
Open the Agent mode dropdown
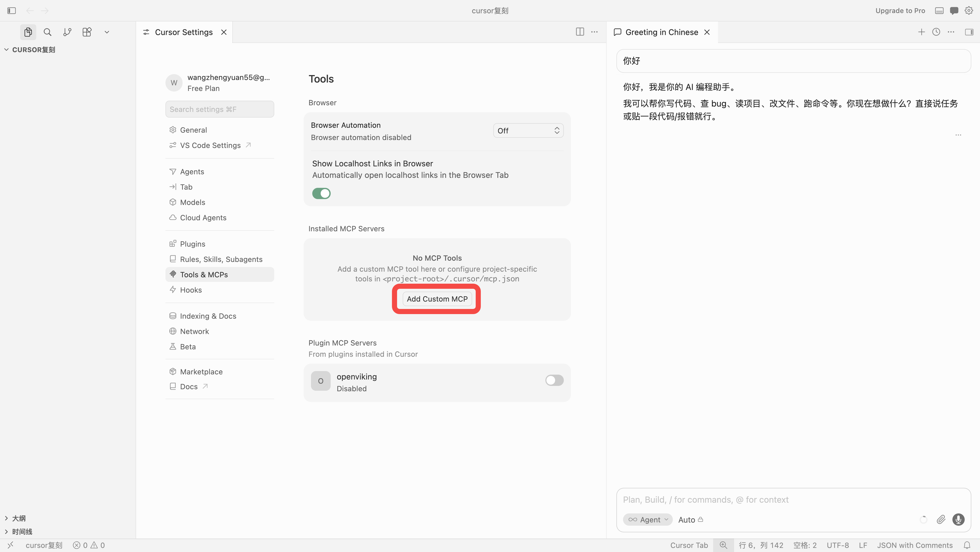point(648,519)
